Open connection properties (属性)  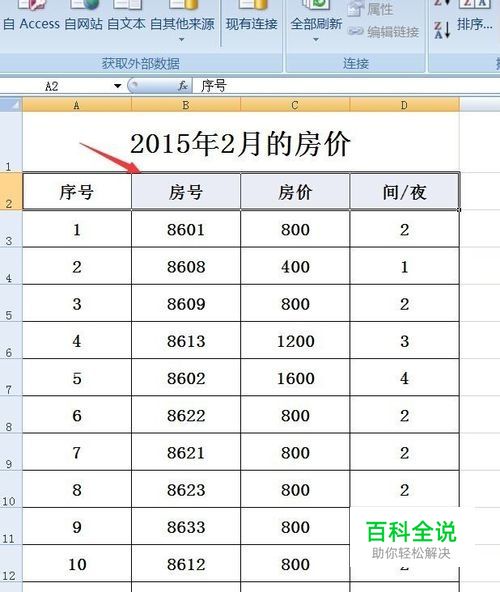point(371,9)
